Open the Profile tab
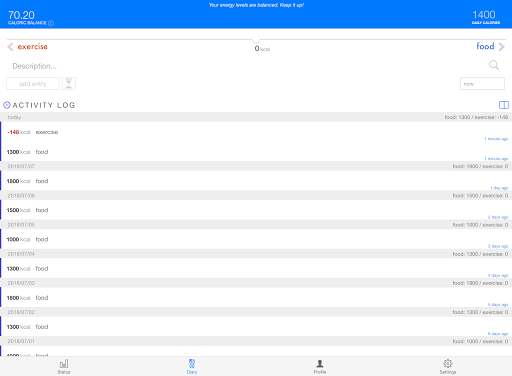Screen dimensions: 512x376 click(x=320, y=366)
